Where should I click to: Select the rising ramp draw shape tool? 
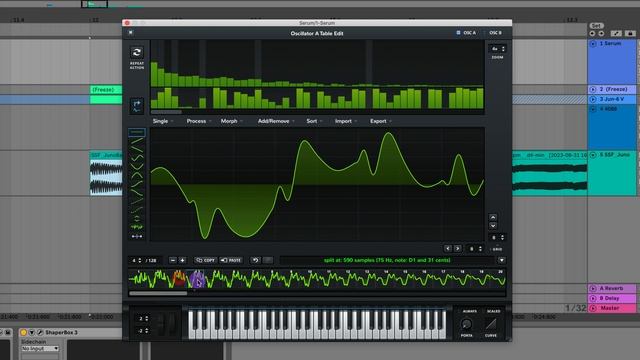137,142
